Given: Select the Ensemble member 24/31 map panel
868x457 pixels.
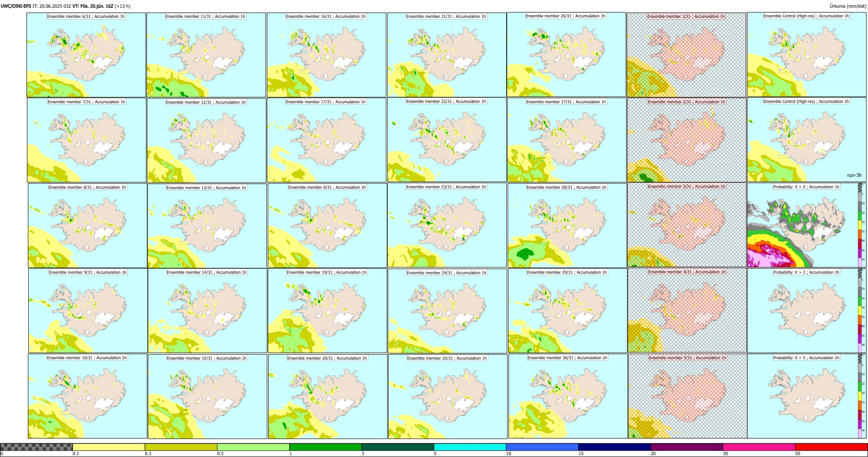Looking at the screenshot, I should tap(448, 311).
